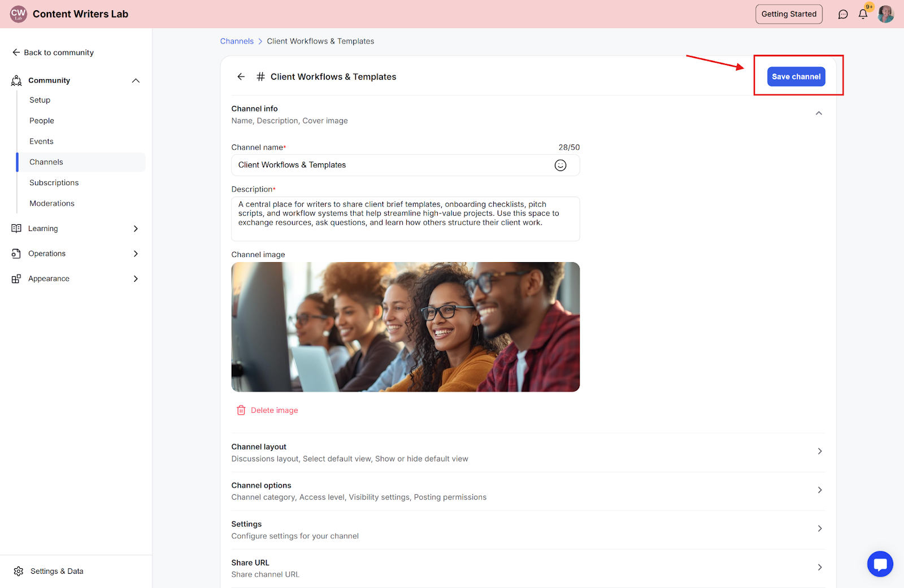
Task: Click the Appearance icon in sidebar
Action: pyautogui.click(x=16, y=278)
